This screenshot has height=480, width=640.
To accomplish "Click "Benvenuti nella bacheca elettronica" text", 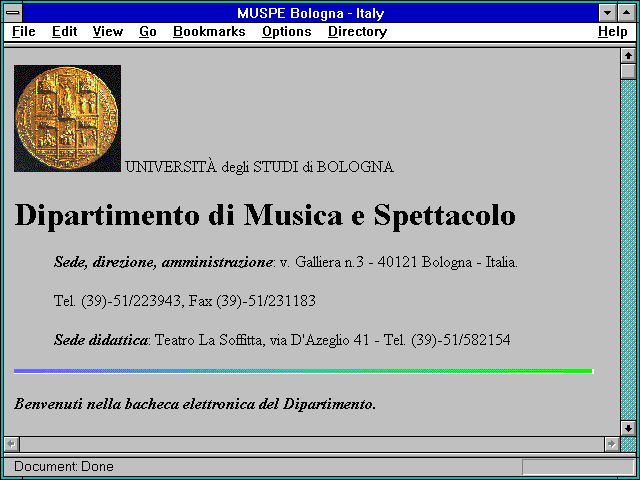I will click(x=195, y=404).
